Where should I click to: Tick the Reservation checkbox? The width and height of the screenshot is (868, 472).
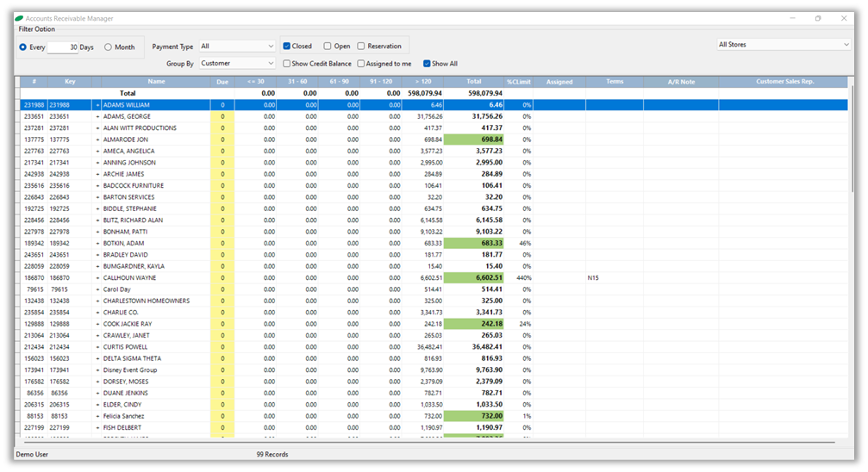click(x=362, y=47)
